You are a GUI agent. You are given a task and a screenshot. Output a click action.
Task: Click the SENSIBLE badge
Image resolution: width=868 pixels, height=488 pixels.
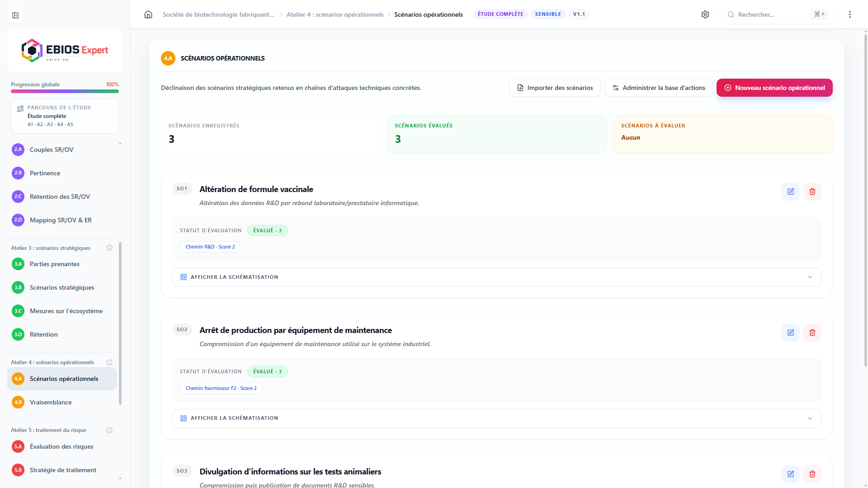tap(548, 14)
